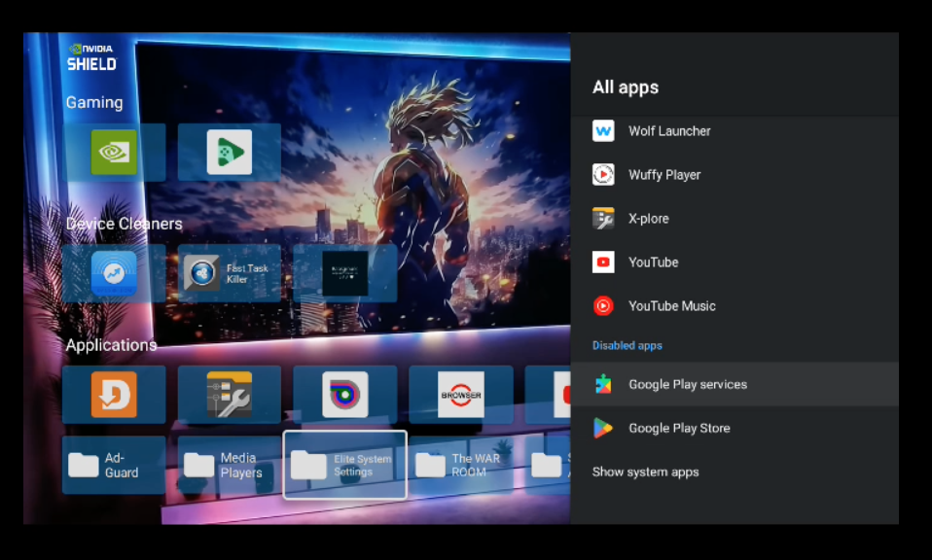Viewport: 932px width, 560px height.
Task: Open the colorful ring icon app tile
Action: click(344, 395)
